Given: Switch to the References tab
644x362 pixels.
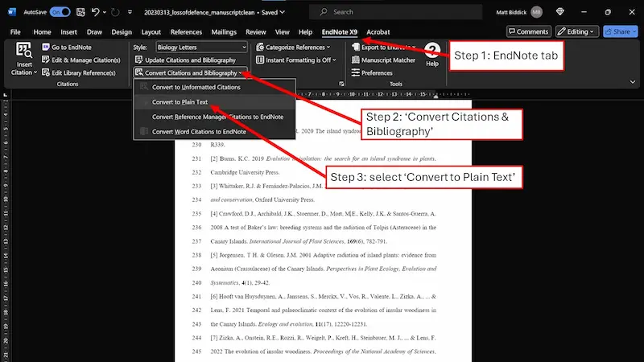Looking at the screenshot, I should coord(186,32).
